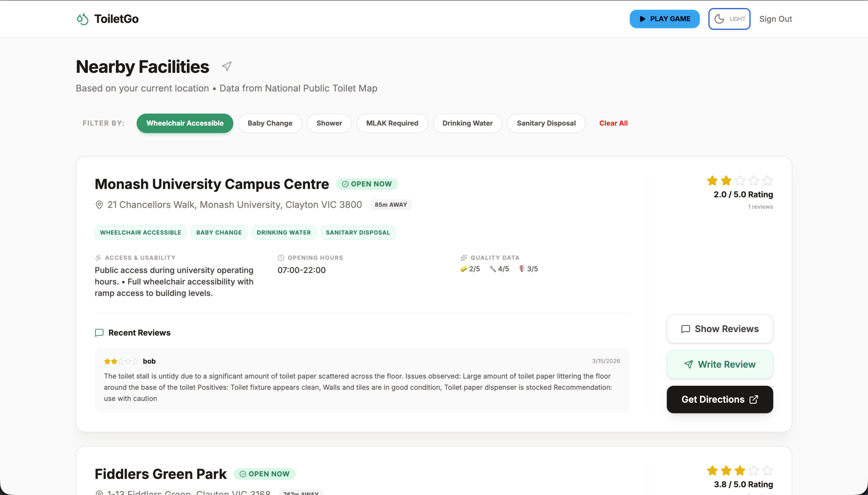Click the map pin icon by Monash address
868x495 pixels.
pyautogui.click(x=99, y=205)
